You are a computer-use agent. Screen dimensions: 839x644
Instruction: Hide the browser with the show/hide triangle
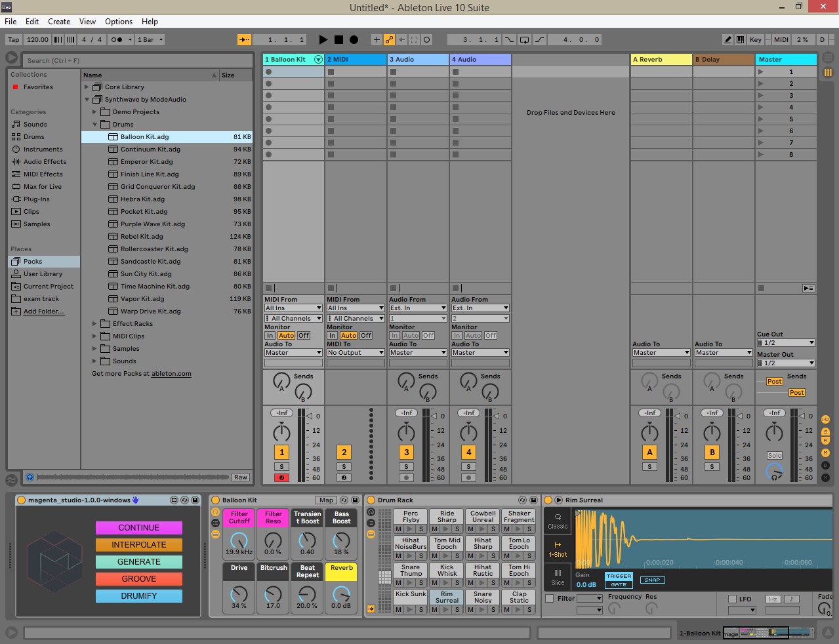[x=12, y=58]
